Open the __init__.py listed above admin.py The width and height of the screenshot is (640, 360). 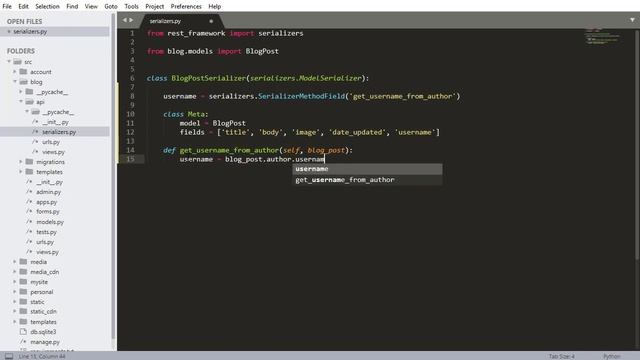(49, 182)
